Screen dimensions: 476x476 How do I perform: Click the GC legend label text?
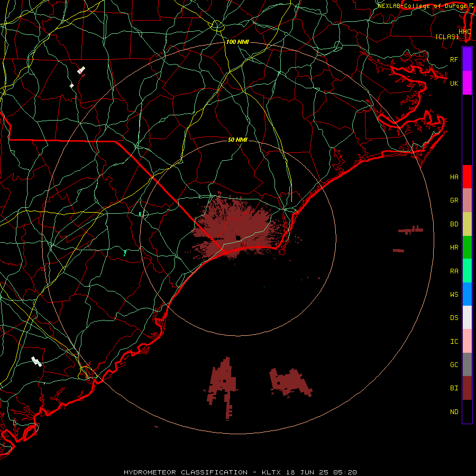454,365
